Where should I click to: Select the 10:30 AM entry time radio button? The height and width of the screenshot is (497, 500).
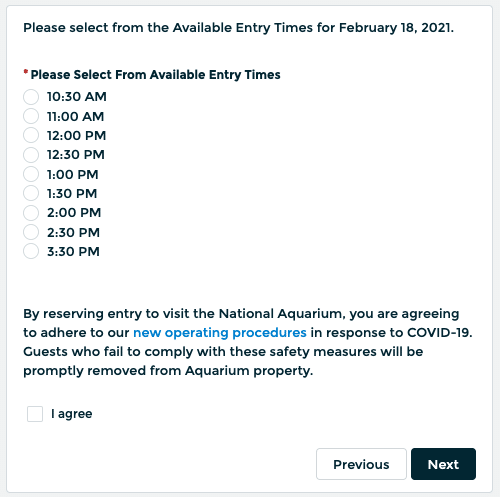tap(31, 97)
